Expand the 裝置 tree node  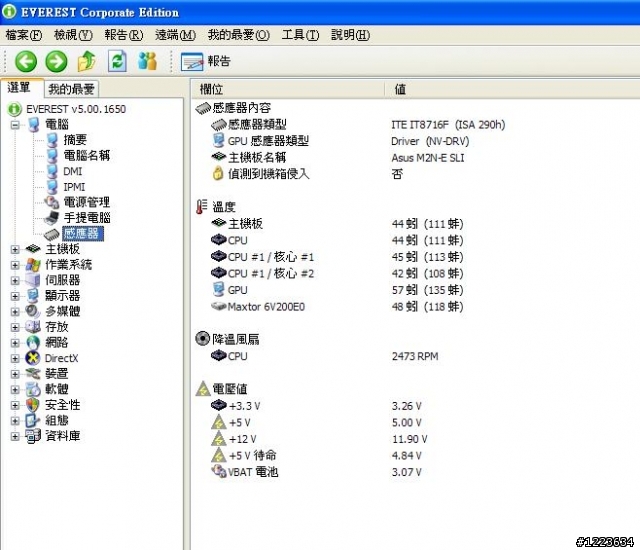tap(15, 374)
